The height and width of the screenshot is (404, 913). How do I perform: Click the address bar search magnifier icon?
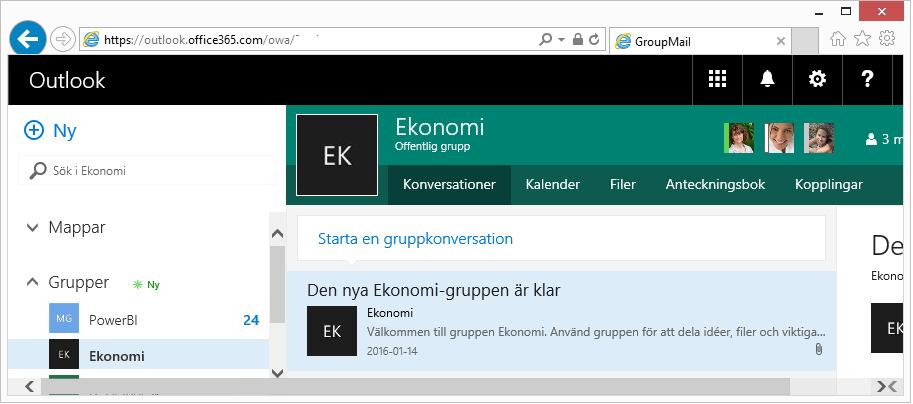click(546, 40)
